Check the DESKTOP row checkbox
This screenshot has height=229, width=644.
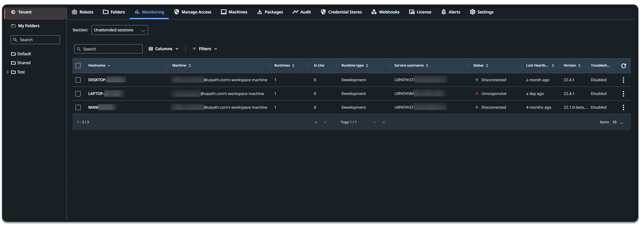(x=78, y=80)
